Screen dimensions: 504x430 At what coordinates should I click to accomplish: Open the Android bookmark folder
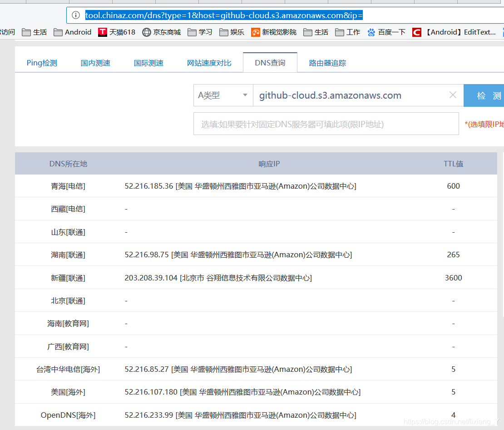pos(72,32)
